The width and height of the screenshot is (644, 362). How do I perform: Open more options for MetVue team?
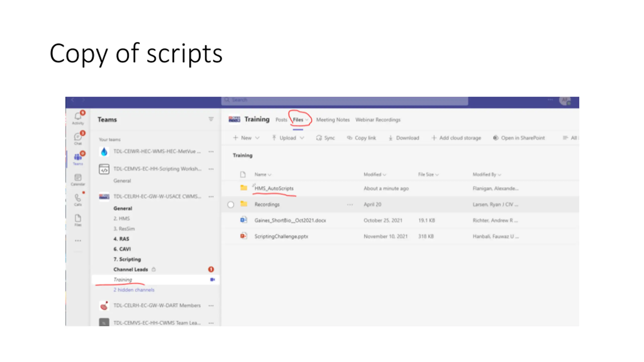pyautogui.click(x=211, y=152)
